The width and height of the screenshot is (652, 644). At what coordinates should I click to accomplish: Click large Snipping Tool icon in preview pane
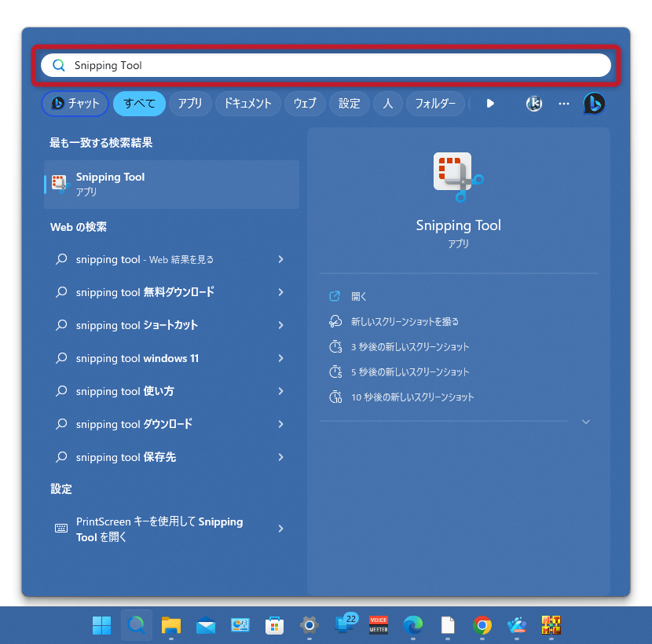458,177
